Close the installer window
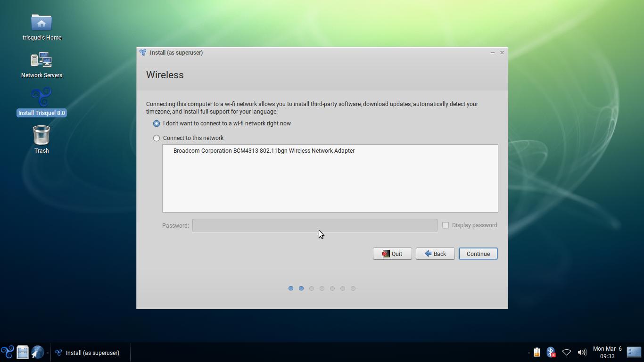This screenshot has height=362, width=644. click(502, 52)
